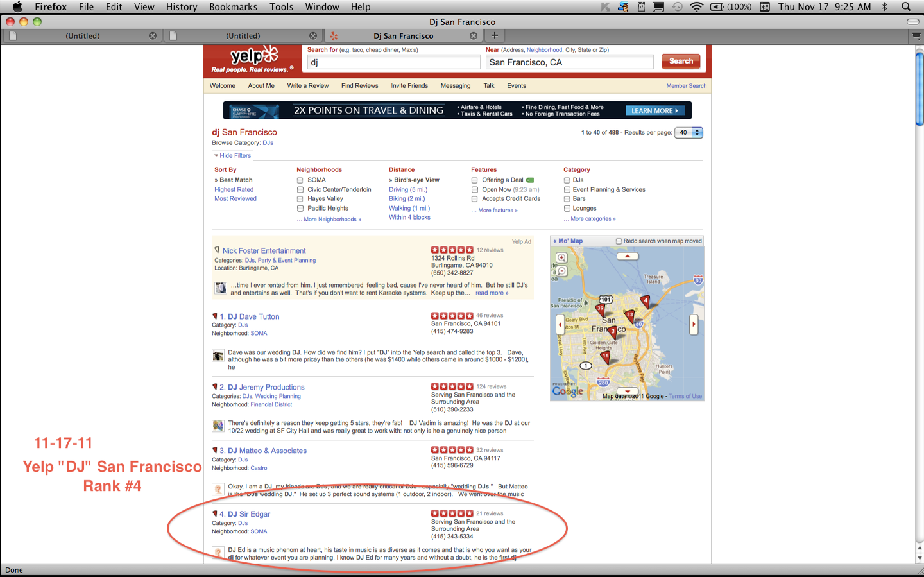Toggle Civic Center/Tenderloin checkbox

point(300,190)
